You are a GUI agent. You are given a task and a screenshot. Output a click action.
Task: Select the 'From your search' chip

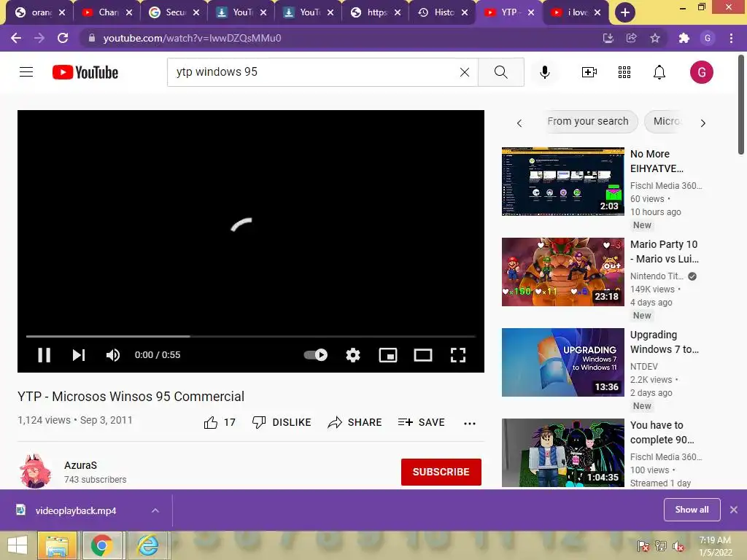coord(588,122)
